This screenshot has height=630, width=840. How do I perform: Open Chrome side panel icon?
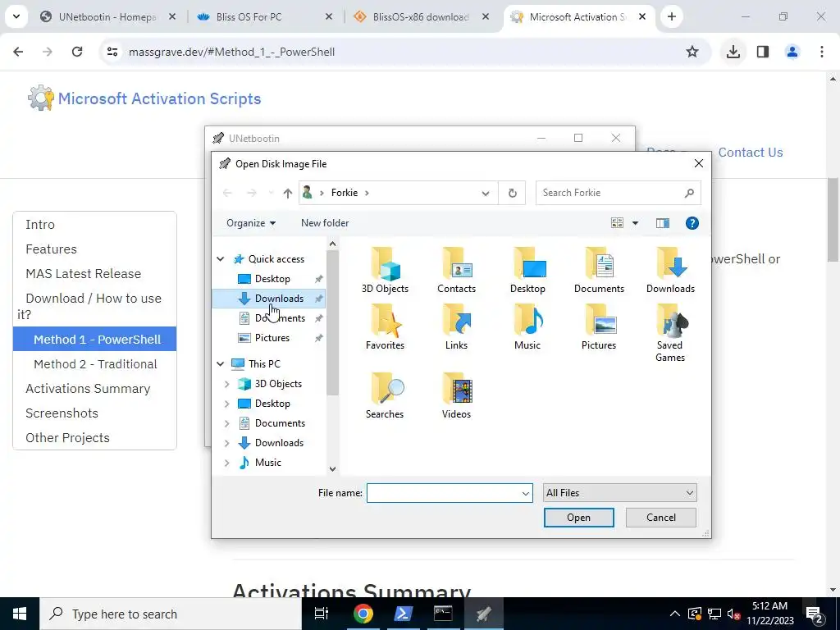tap(763, 52)
